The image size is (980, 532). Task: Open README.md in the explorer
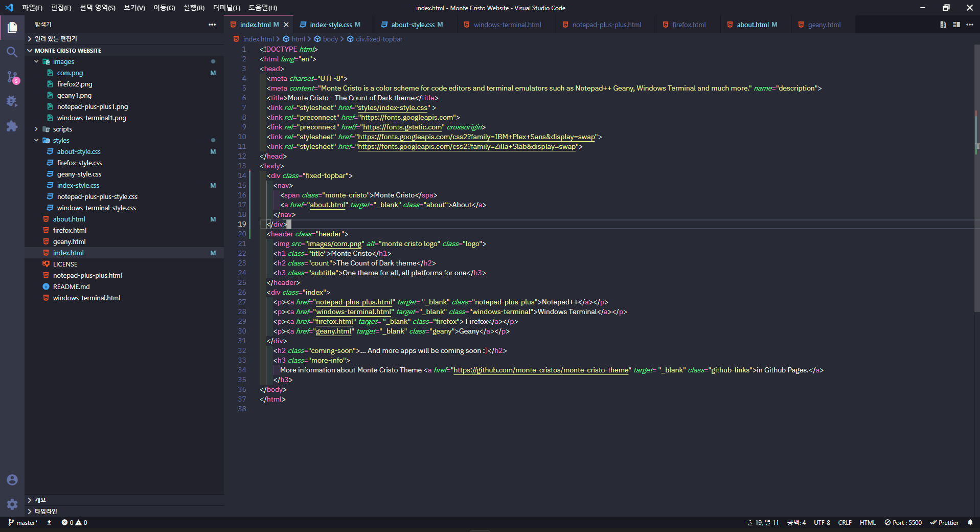click(72, 286)
